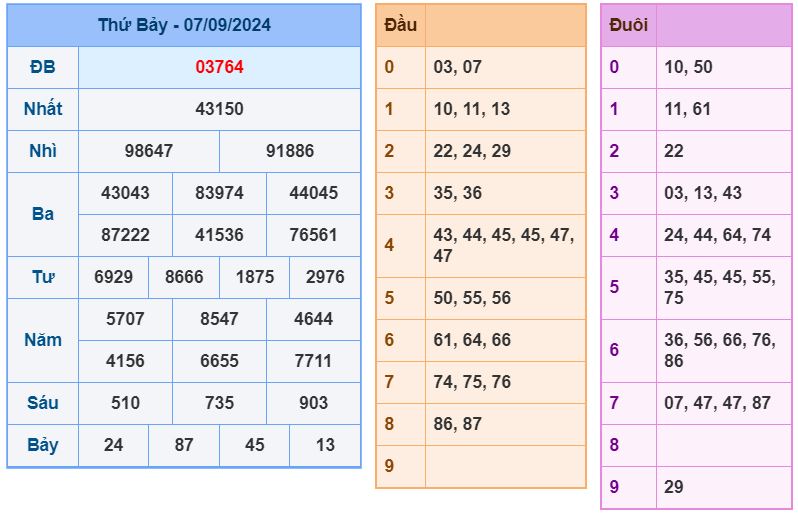This screenshot has height=515, width=798.
Task: Select Nhì prize number 98647
Action: (149, 151)
